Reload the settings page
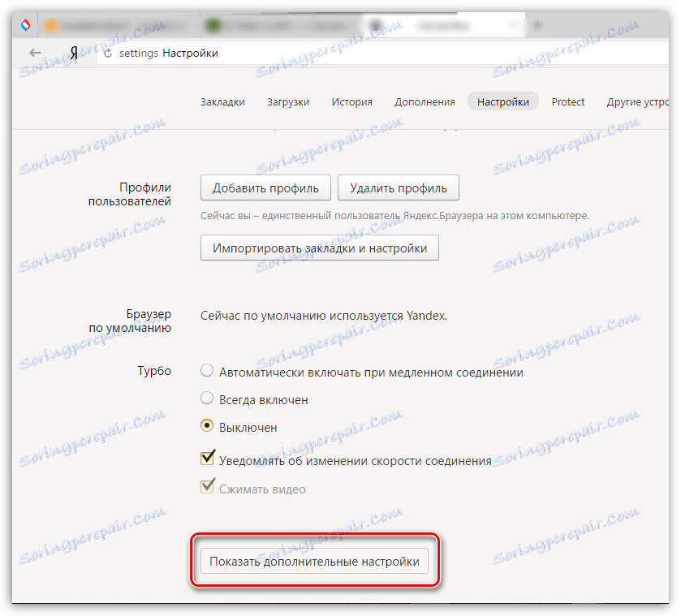The width and height of the screenshot is (681, 616). click(x=108, y=53)
